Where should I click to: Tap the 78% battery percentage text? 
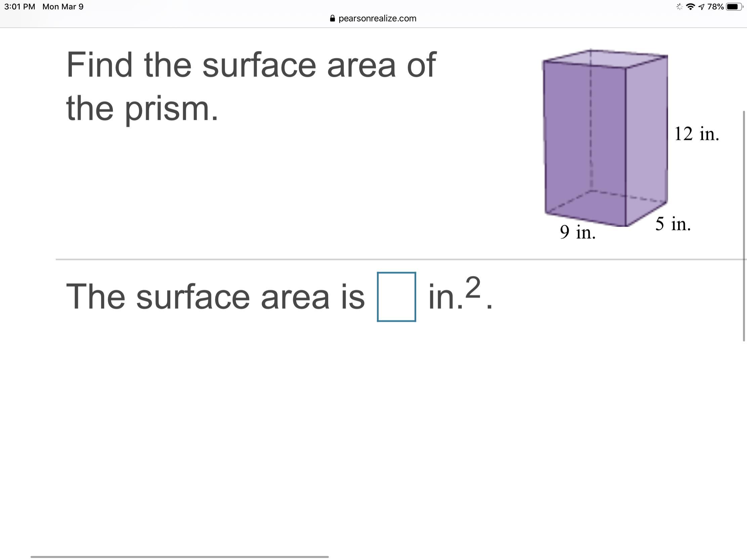(715, 7)
